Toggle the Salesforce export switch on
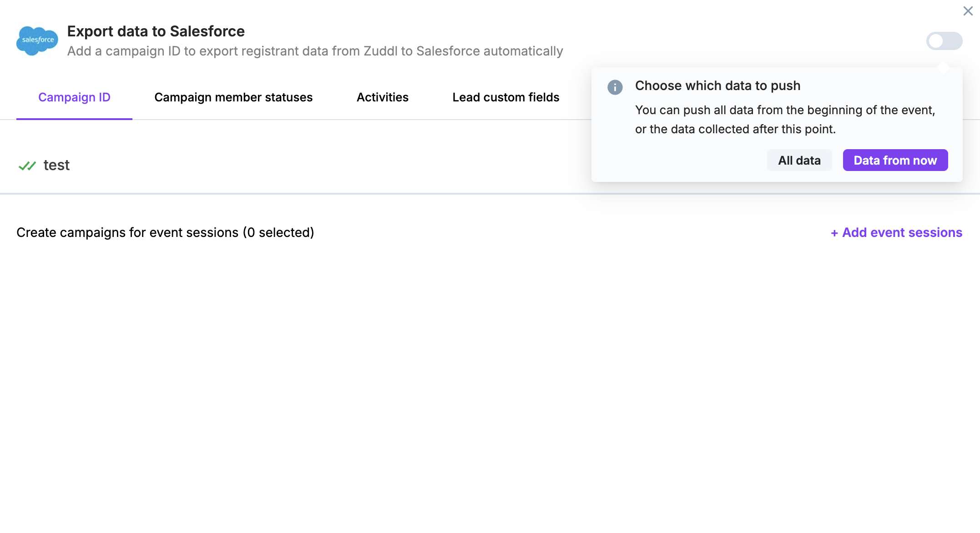The height and width of the screenshot is (533, 980). coord(944,41)
